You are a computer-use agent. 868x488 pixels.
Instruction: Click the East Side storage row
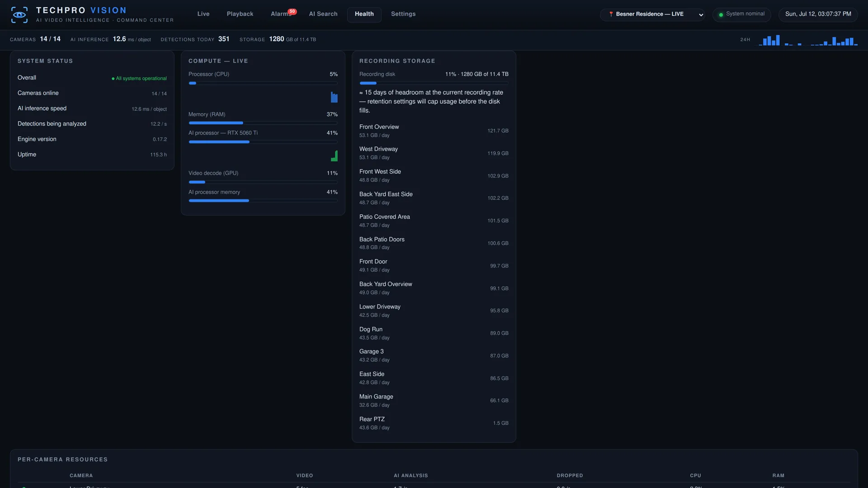[434, 378]
